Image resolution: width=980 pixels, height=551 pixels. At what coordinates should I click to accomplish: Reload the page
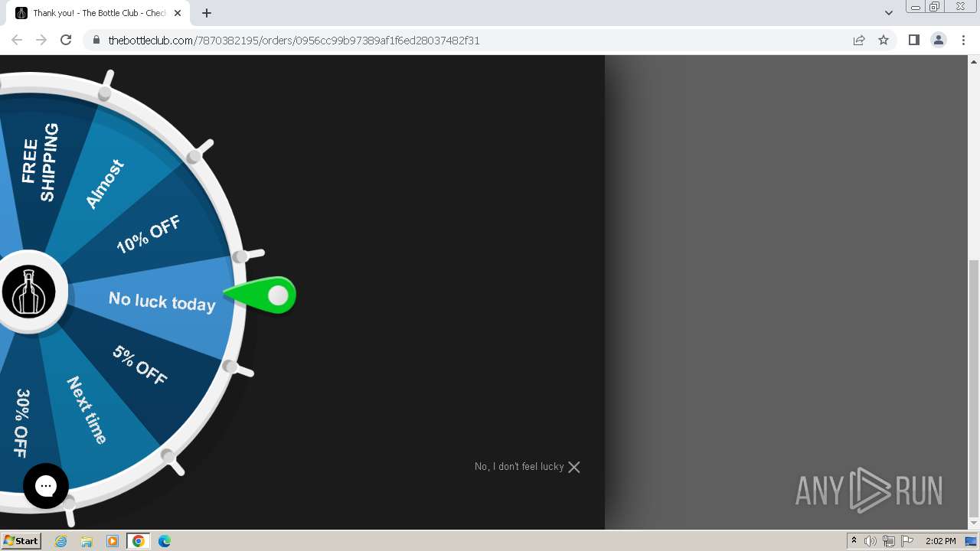coord(66,40)
